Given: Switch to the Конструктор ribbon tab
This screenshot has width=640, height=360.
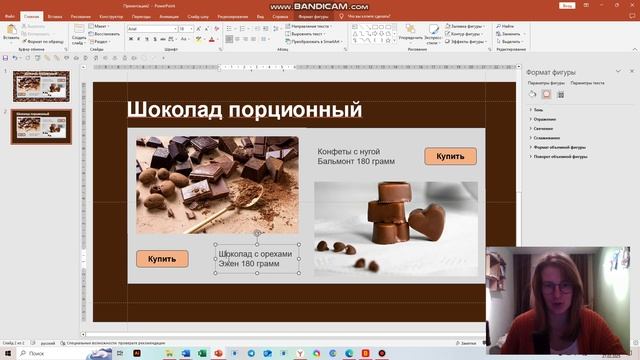Looking at the screenshot, I should pyautogui.click(x=111, y=17).
